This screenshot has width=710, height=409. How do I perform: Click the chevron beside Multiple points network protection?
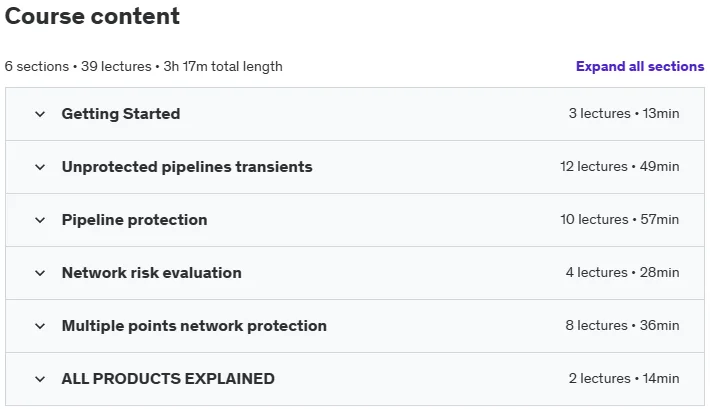point(40,326)
